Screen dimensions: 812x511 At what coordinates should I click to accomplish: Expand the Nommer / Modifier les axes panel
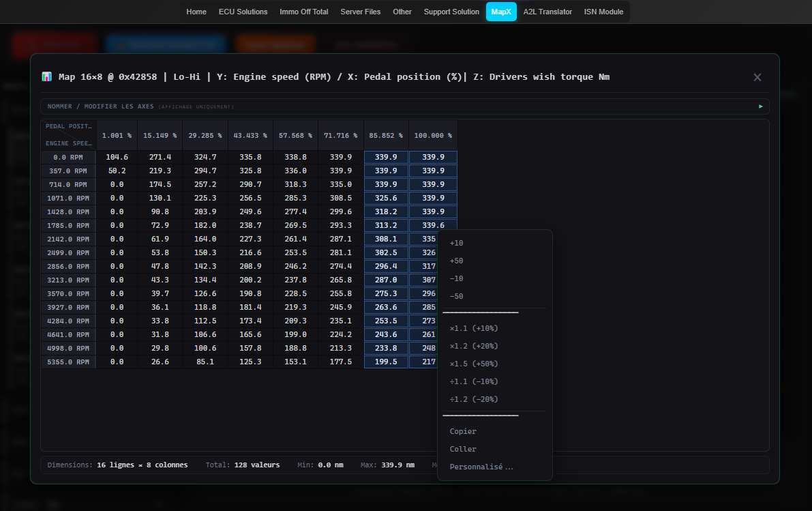coord(404,106)
